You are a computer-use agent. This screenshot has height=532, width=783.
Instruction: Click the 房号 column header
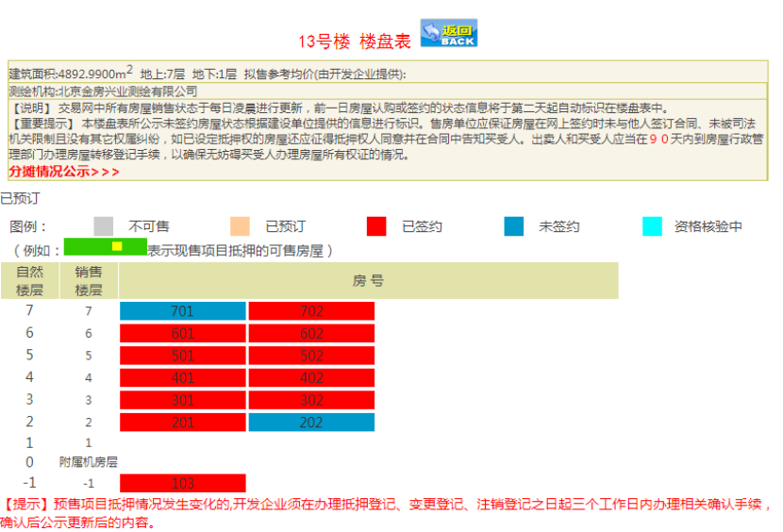[x=369, y=281]
